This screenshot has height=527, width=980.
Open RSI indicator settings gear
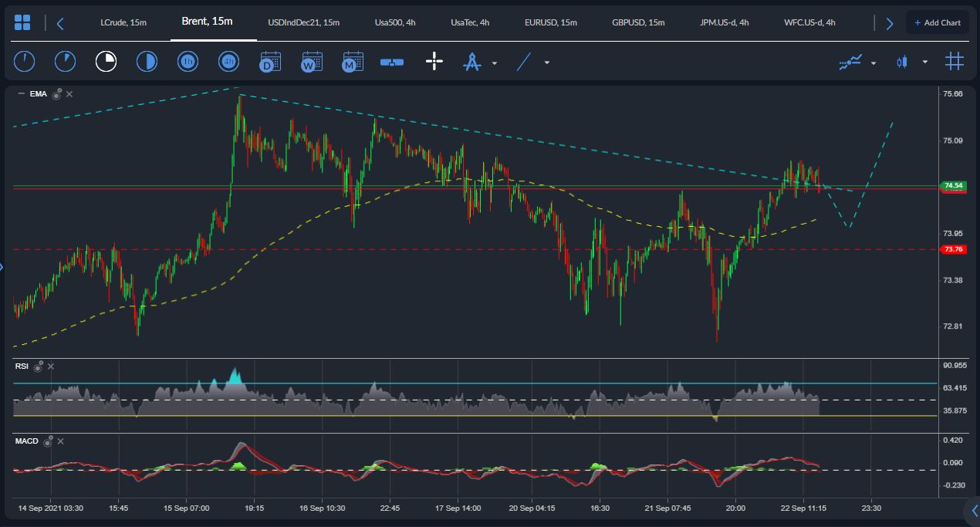(38, 367)
